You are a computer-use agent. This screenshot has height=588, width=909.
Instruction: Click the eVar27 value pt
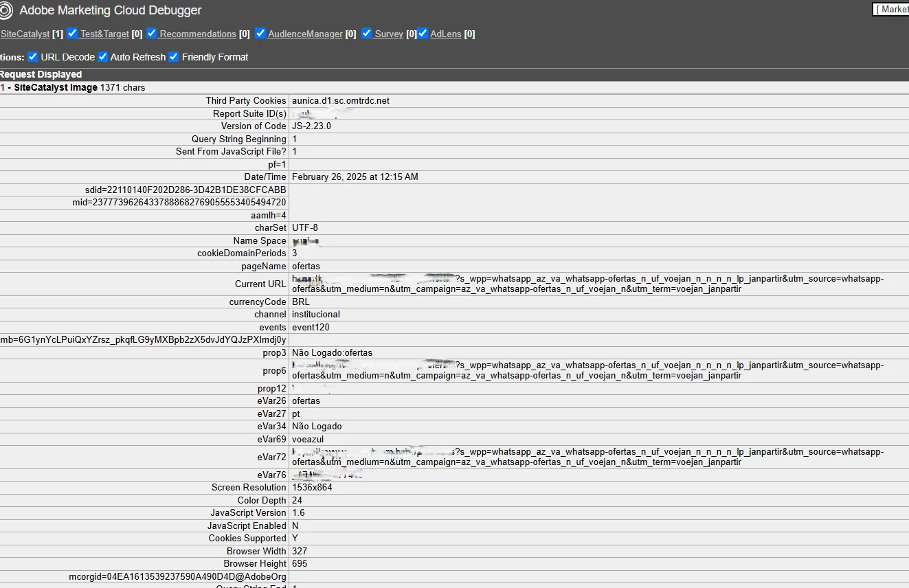tap(296, 414)
